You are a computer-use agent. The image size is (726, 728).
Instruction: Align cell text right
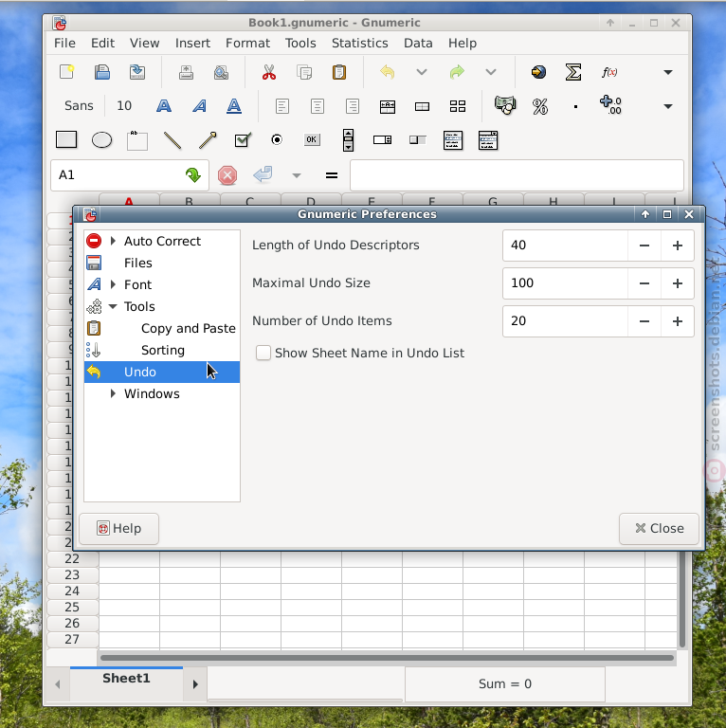click(353, 106)
